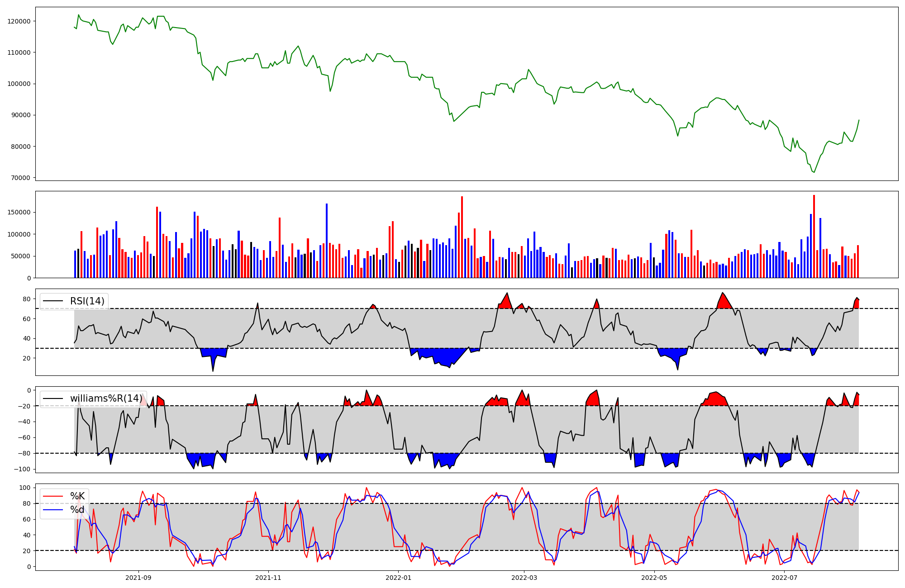Click the 2021-11 x-axis date label
The image size is (905, 588).
pos(268,578)
